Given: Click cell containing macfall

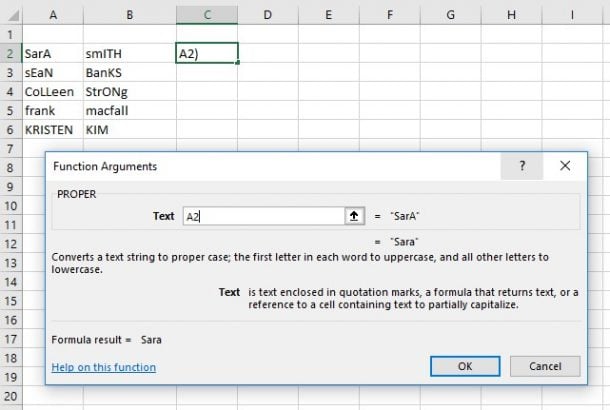Looking at the screenshot, I should tap(130, 111).
